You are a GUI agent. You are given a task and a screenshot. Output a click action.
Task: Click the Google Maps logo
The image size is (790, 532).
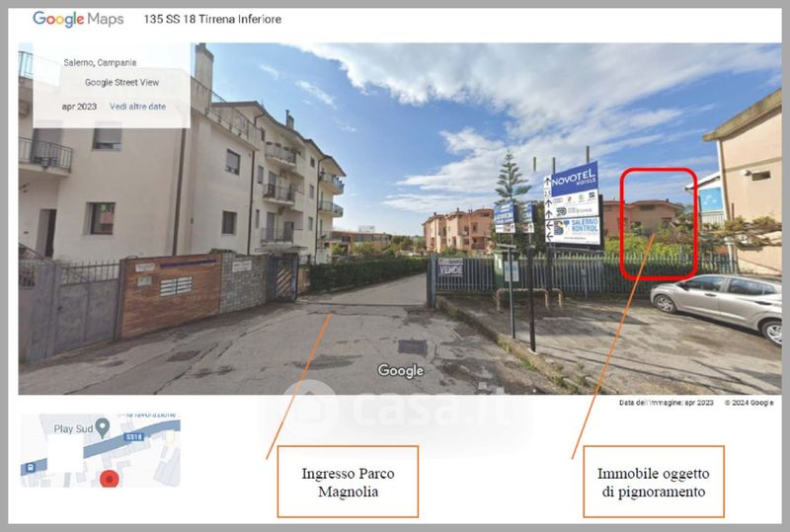[78, 19]
